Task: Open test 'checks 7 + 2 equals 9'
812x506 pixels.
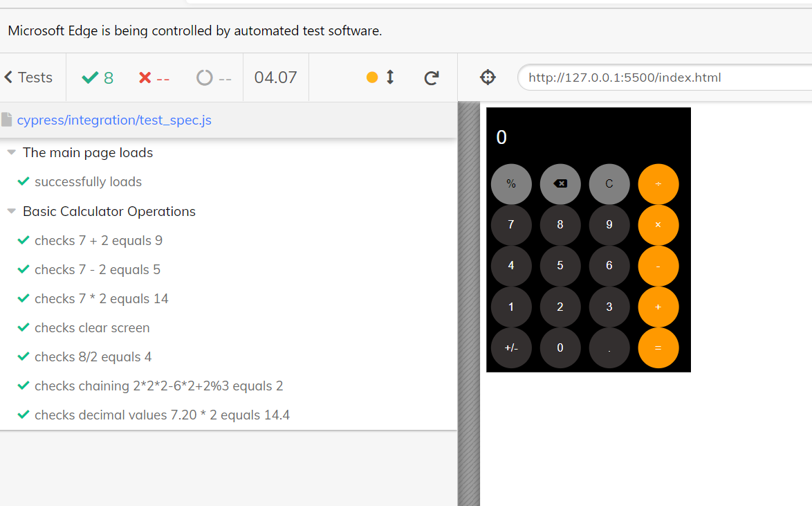Action: coord(98,241)
